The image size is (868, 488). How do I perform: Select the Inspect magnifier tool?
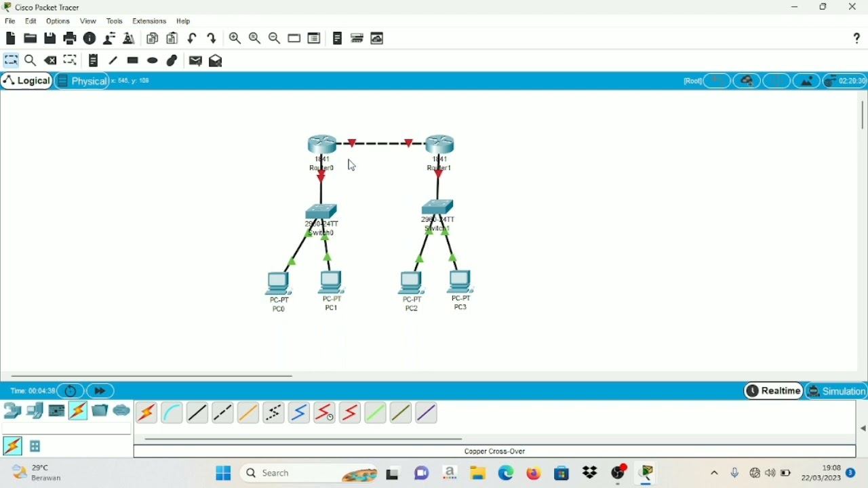click(x=31, y=61)
